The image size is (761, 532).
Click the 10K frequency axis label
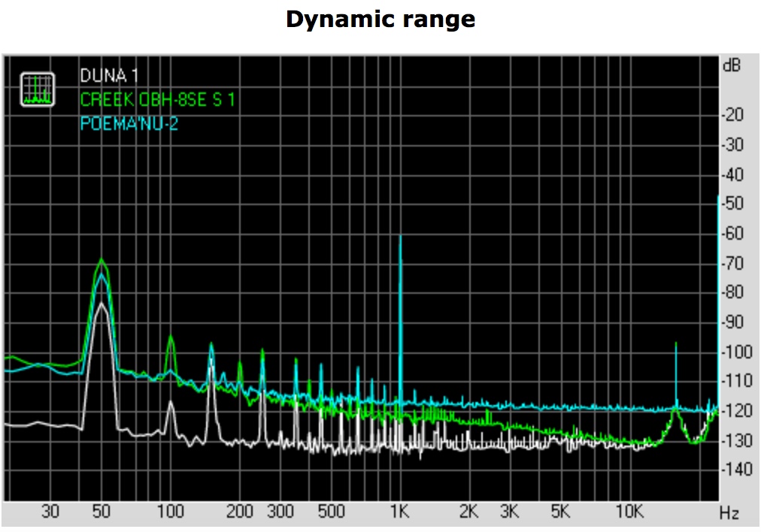point(629,513)
